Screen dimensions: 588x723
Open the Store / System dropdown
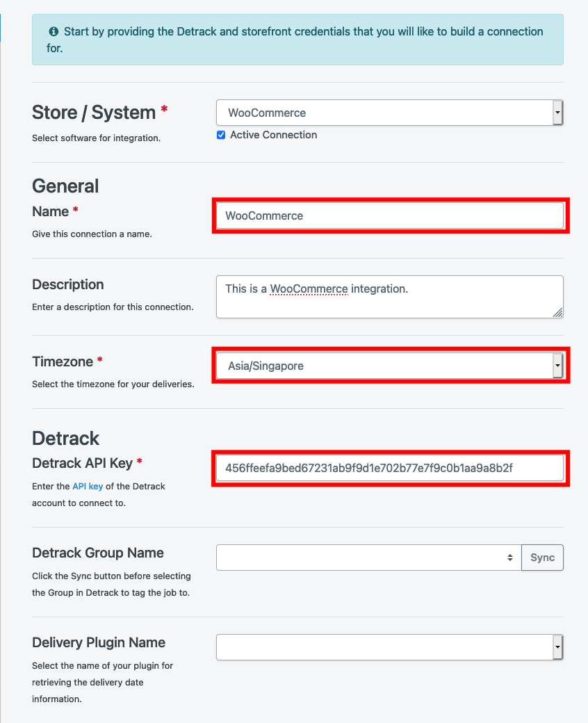389,113
